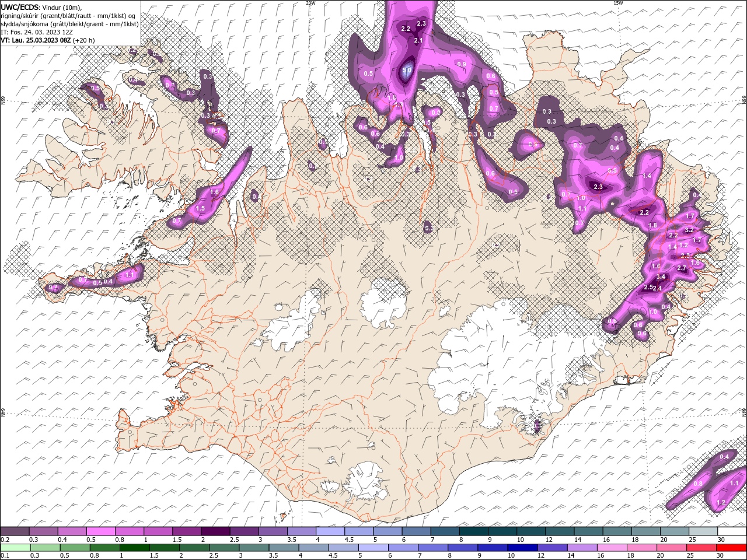This screenshot has height=560, width=747.
Task: Click the '2.1' precipitation value on the map
Action: 418,41
